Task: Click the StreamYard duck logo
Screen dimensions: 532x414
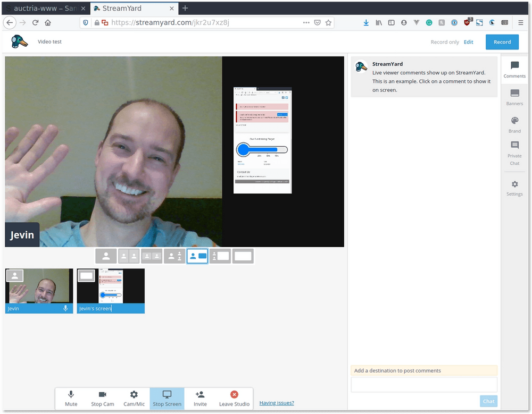Action: coord(19,41)
